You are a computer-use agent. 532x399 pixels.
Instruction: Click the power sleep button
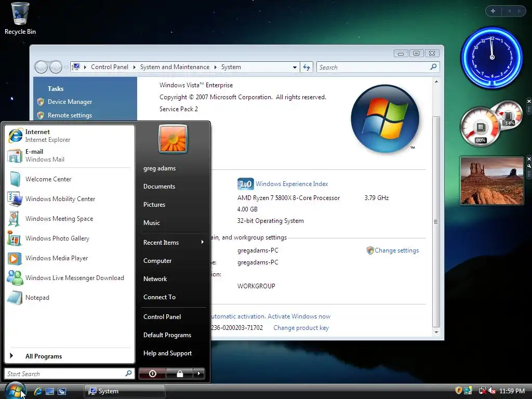[x=152, y=374]
